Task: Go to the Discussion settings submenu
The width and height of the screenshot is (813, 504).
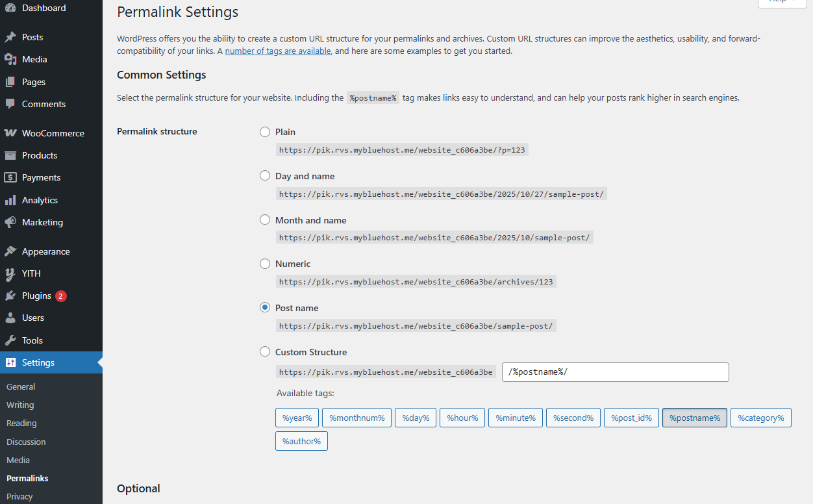Action: (x=26, y=442)
